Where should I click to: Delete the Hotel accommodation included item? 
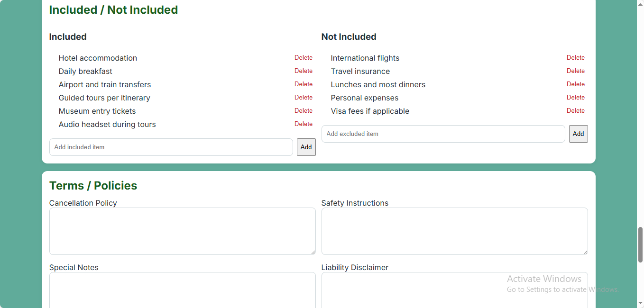click(x=303, y=58)
